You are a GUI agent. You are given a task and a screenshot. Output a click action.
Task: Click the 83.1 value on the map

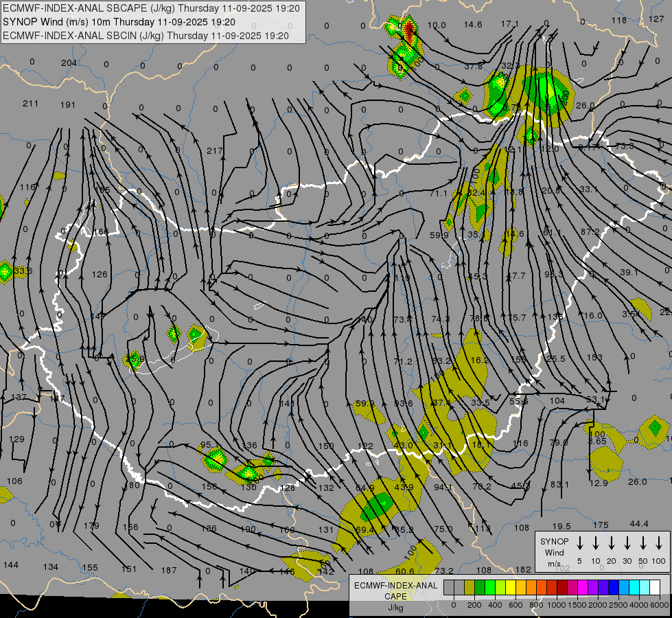[559, 484]
